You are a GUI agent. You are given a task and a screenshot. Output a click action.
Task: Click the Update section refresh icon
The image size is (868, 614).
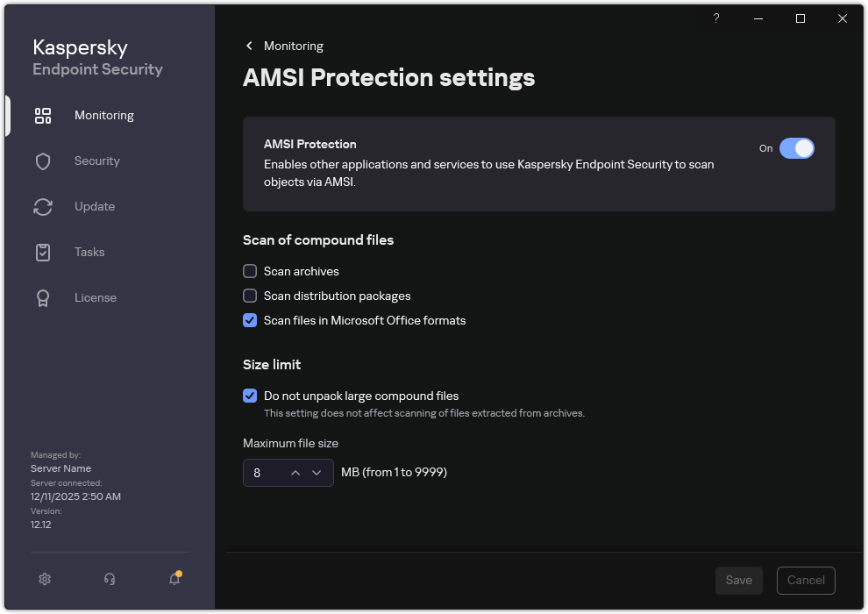pos(43,206)
